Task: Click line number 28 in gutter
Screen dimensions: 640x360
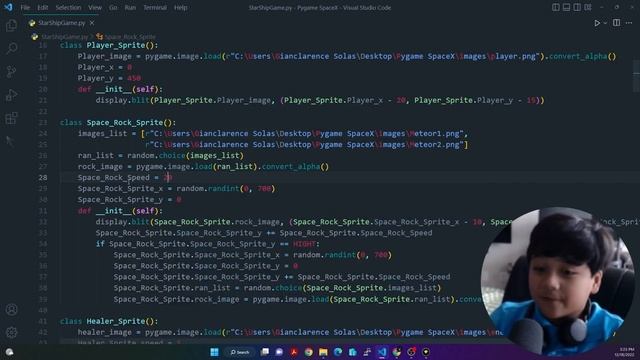Action: point(43,178)
